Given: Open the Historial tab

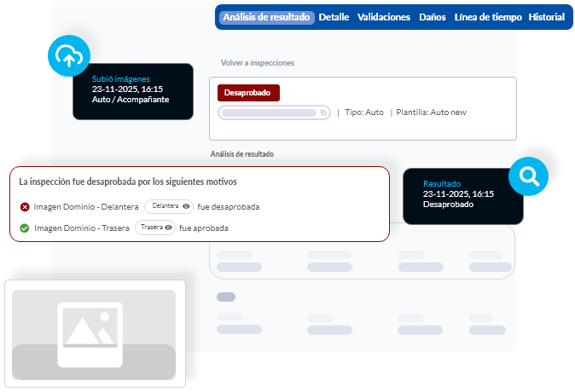Looking at the screenshot, I should pyautogui.click(x=546, y=17).
